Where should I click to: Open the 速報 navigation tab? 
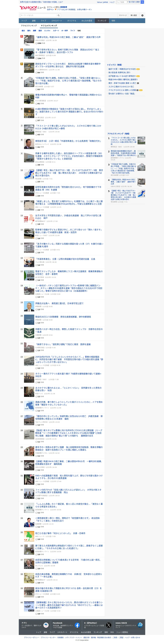pos(34,21)
